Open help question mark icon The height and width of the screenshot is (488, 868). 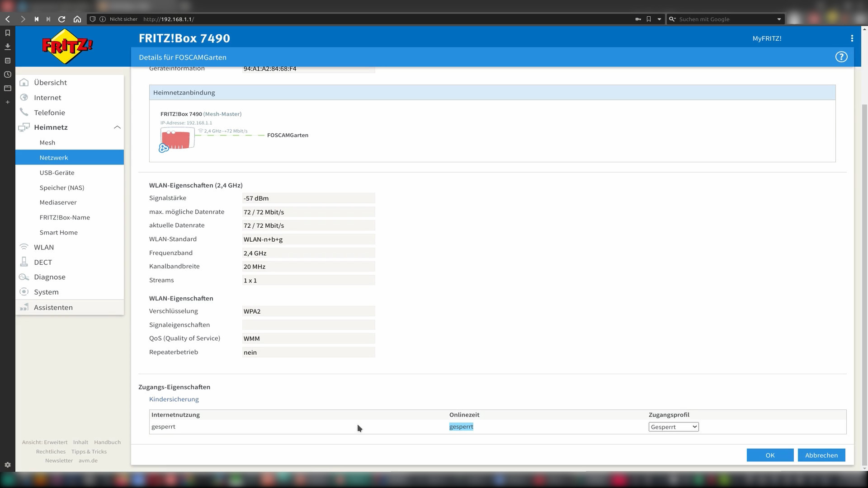tap(841, 57)
